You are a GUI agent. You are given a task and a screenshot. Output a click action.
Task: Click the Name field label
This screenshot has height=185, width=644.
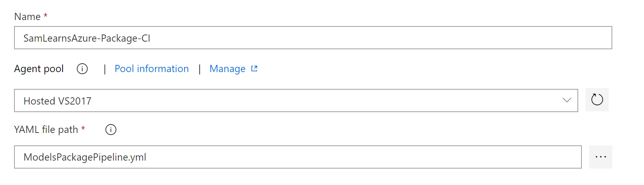pyautogui.click(x=27, y=16)
